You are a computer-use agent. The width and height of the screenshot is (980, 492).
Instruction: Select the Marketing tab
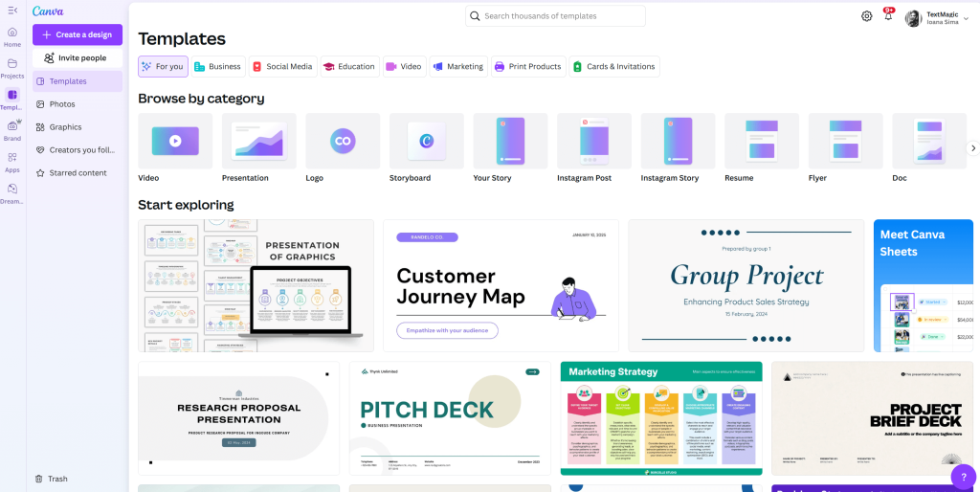point(458,66)
